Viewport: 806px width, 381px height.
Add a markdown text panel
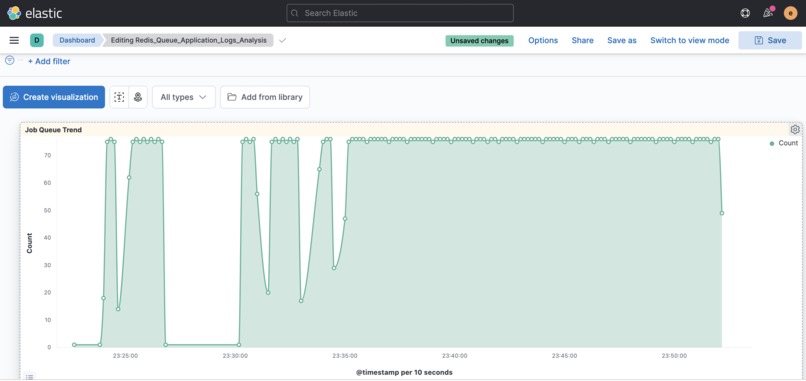click(x=119, y=97)
